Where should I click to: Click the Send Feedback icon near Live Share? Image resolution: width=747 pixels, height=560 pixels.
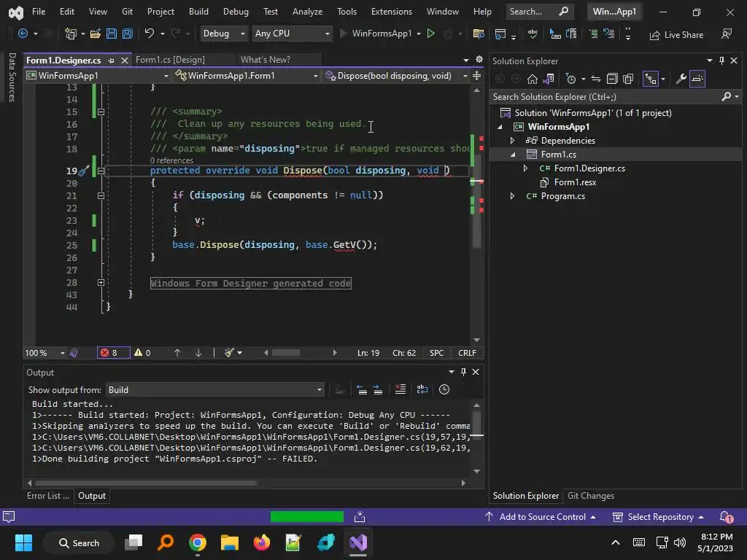tap(727, 34)
